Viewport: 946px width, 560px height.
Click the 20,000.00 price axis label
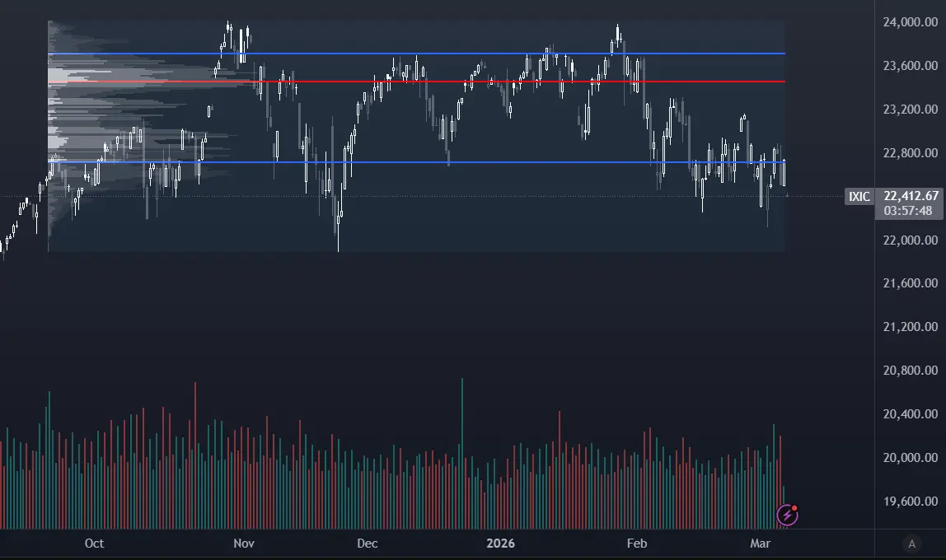coord(911,458)
